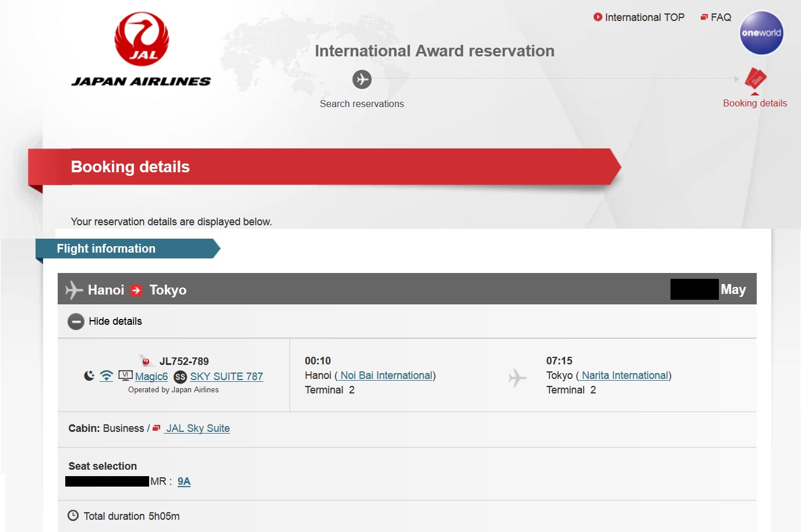This screenshot has width=801, height=532.
Task: Click the Wi-Fi service icon for JL752
Action: (106, 376)
